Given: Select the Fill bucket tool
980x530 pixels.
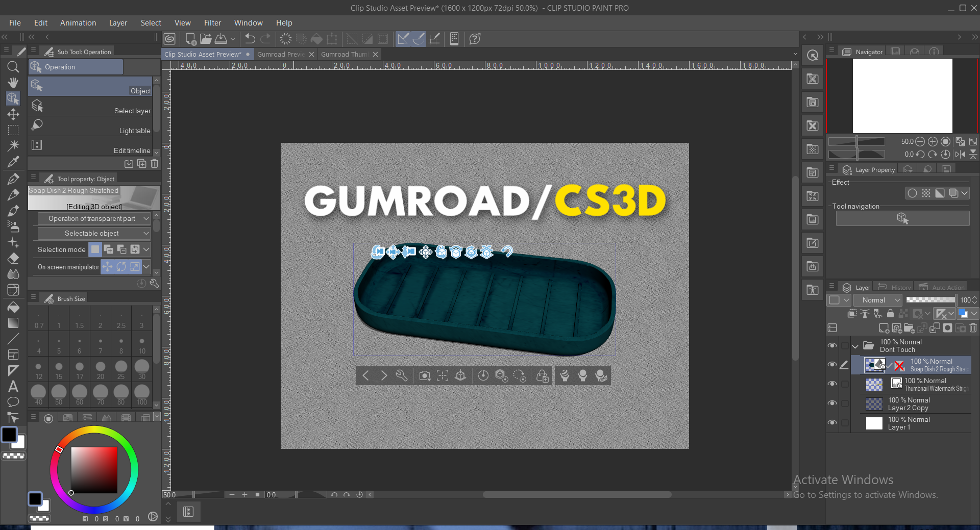Looking at the screenshot, I should (x=13, y=307).
